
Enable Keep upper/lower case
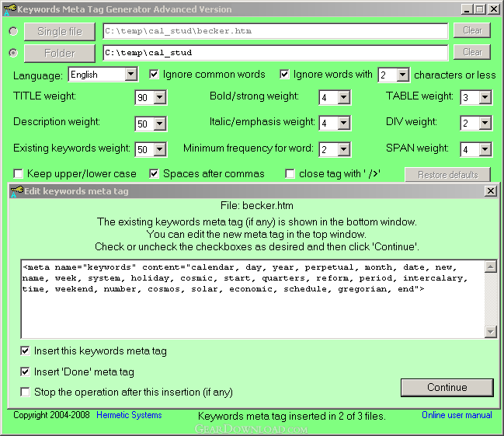[x=19, y=174]
